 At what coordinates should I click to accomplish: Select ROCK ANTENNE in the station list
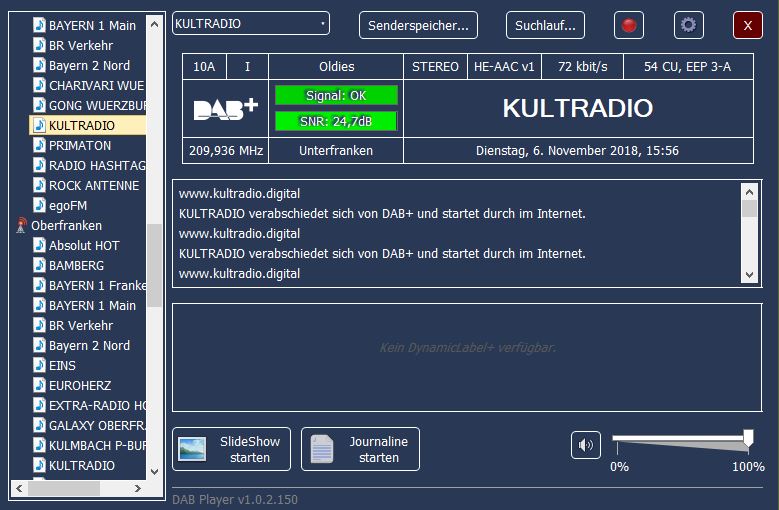93,186
